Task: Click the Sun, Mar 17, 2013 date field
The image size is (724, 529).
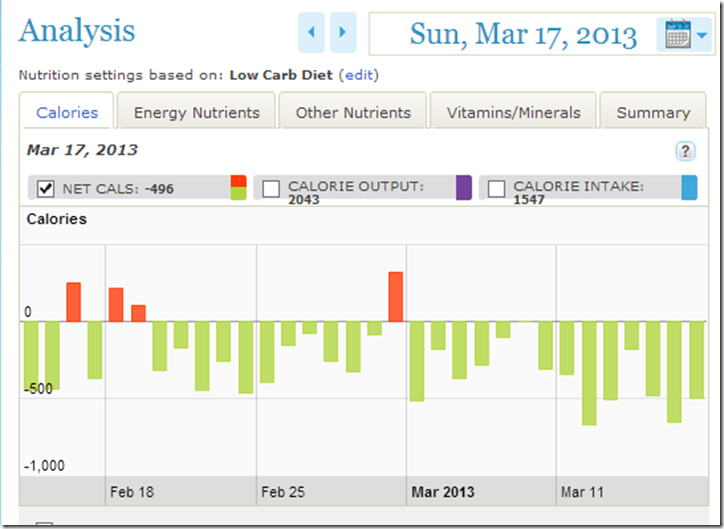Action: [522, 35]
